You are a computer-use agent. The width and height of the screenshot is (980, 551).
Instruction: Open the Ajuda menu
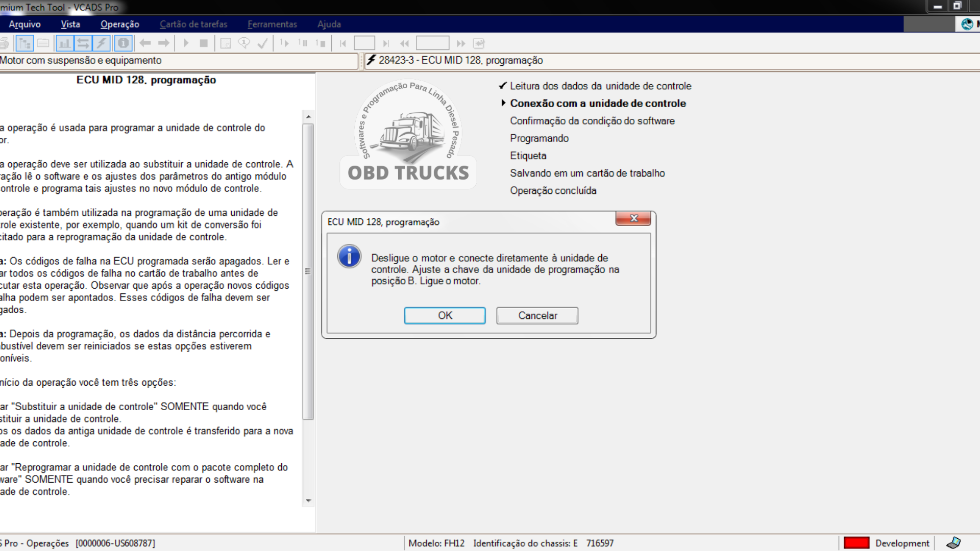coord(329,24)
